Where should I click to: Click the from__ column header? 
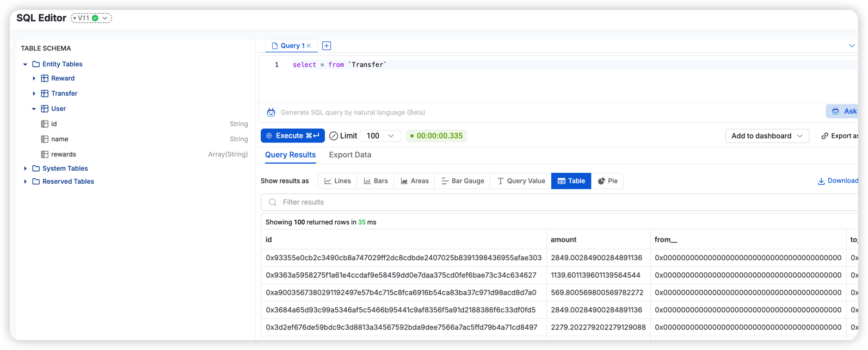748,240
